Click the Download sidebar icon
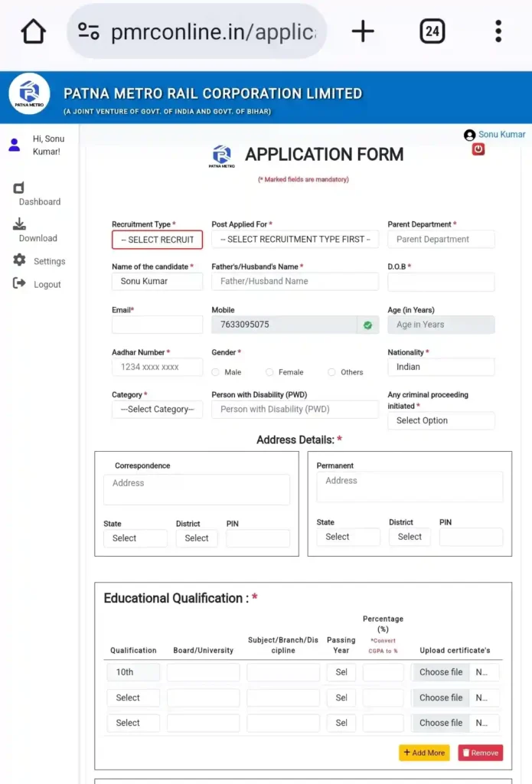Viewport: 532px width, 784px height. (x=19, y=224)
